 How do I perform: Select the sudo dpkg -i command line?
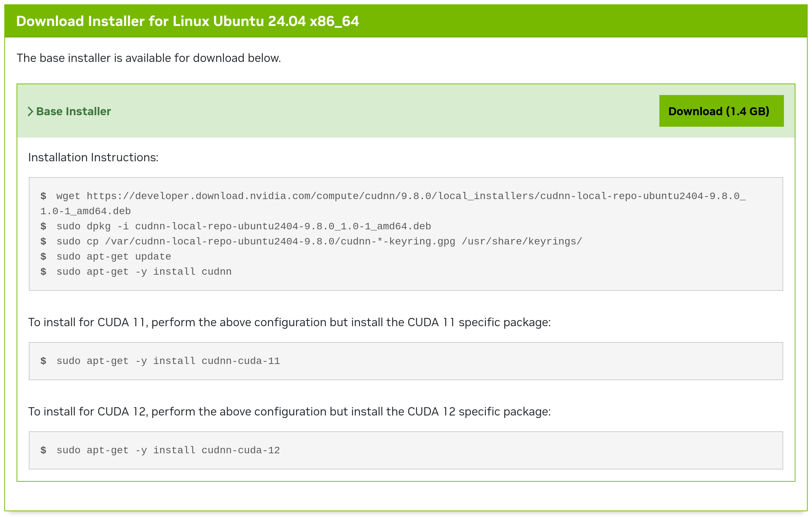236,226
